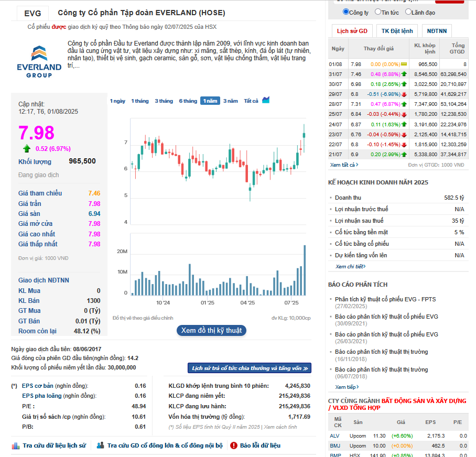Click the Vốn hóa thị trường value 1,717.69
Viewport: 476px width, 457px height.
point(299,417)
